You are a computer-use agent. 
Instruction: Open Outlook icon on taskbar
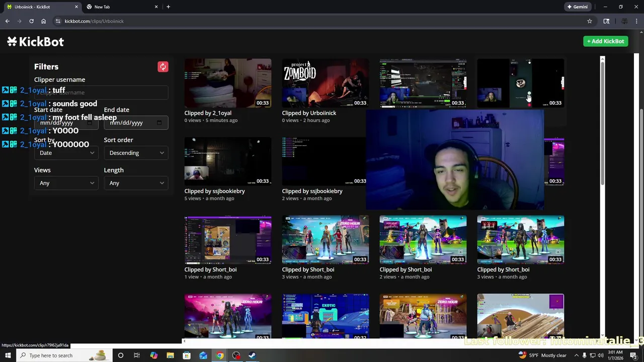[x=203, y=355]
